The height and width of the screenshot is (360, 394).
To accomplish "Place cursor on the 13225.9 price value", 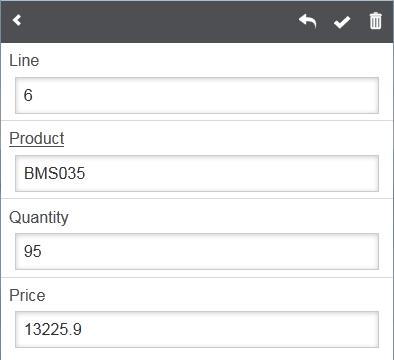I will pos(53,329).
